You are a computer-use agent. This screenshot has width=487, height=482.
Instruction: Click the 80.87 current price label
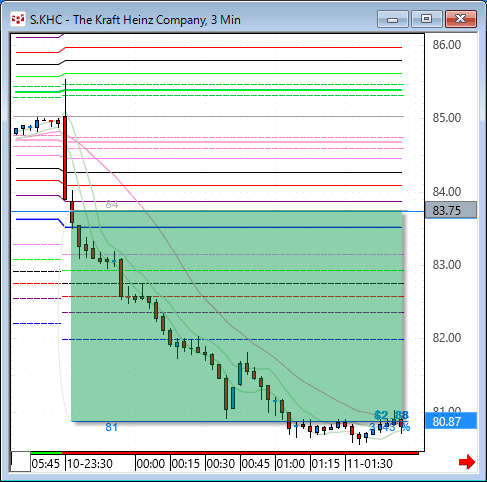click(x=451, y=421)
